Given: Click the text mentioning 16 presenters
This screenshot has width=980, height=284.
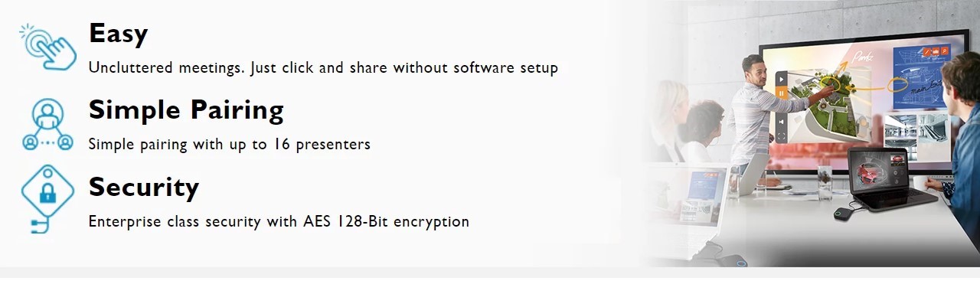Looking at the screenshot, I should (230, 144).
